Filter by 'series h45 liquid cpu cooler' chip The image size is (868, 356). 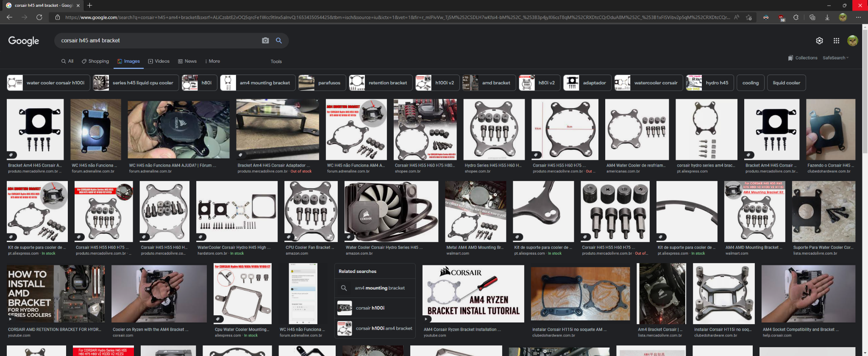pyautogui.click(x=136, y=83)
